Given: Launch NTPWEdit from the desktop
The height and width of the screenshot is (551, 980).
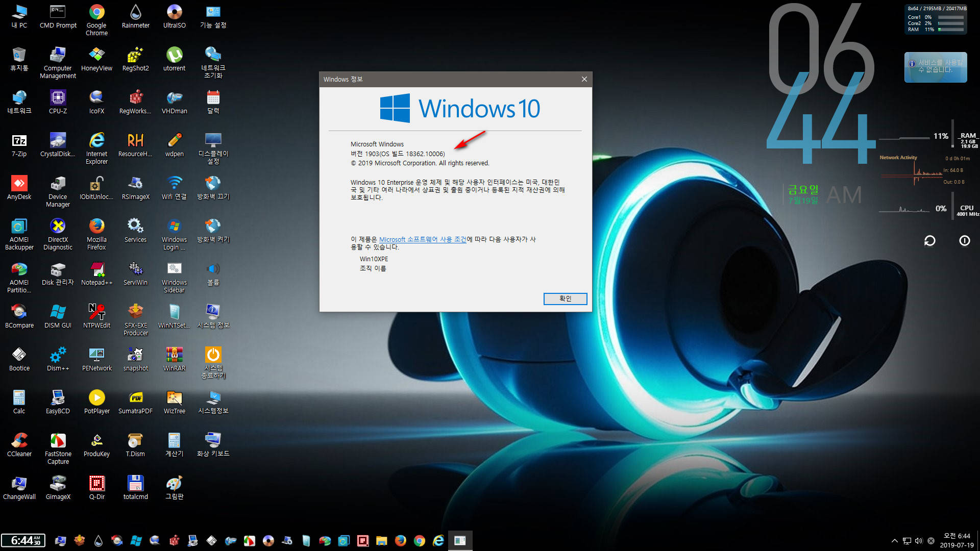Looking at the screenshot, I should click(x=96, y=316).
